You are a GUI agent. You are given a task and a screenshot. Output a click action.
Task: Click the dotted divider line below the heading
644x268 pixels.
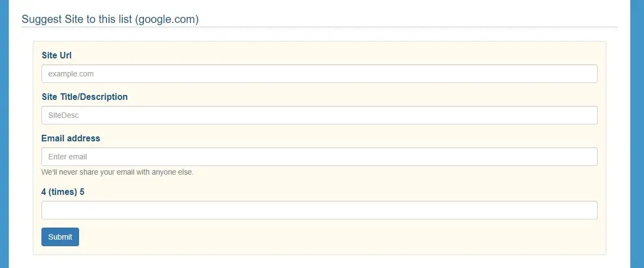pyautogui.click(x=319, y=27)
